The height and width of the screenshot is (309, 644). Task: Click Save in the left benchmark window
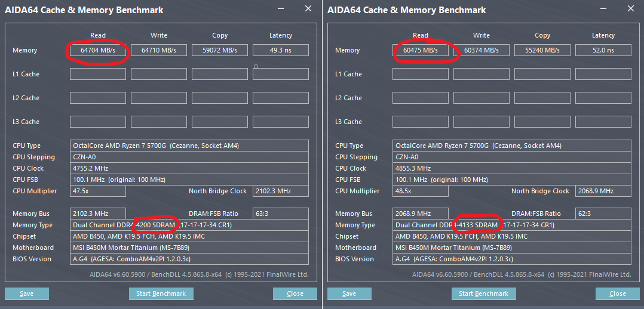(27, 293)
